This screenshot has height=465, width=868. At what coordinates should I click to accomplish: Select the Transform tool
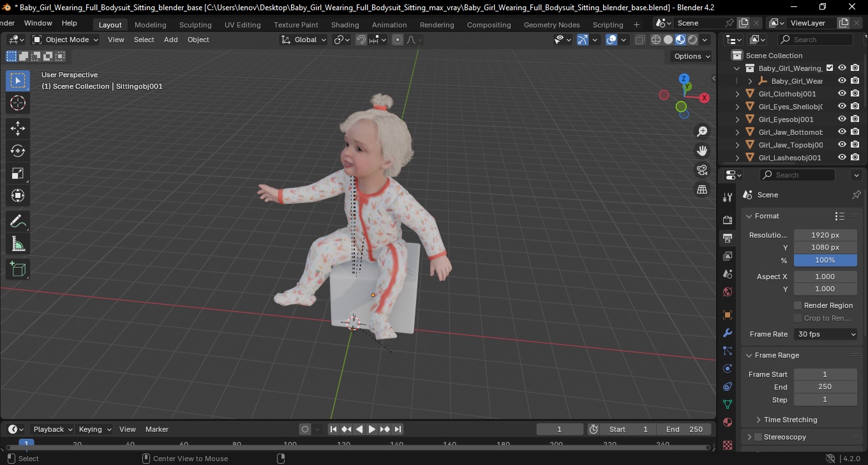pos(18,195)
